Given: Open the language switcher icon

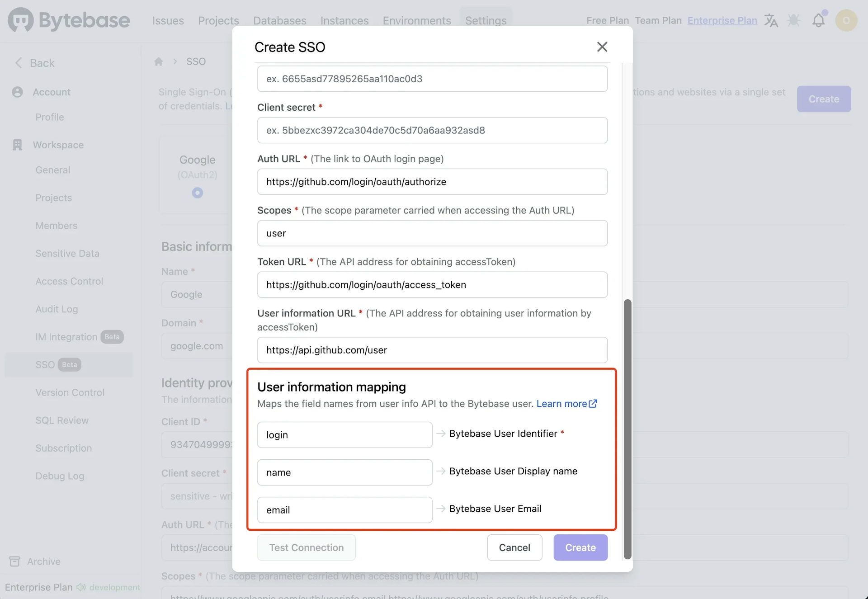Looking at the screenshot, I should [x=771, y=20].
